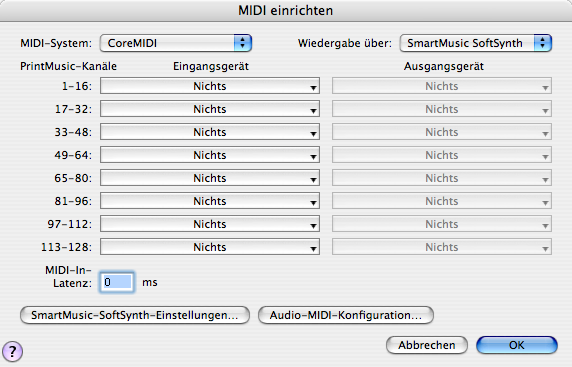Click Ausgangsgerät dropdown for channels 1-16
The width and height of the screenshot is (572, 367).
[442, 86]
